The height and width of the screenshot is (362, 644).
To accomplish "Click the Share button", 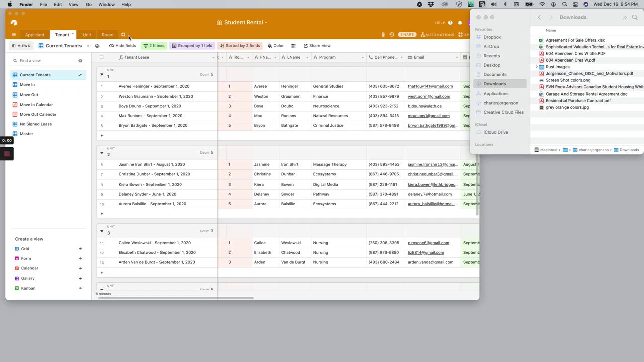I will (407, 35).
